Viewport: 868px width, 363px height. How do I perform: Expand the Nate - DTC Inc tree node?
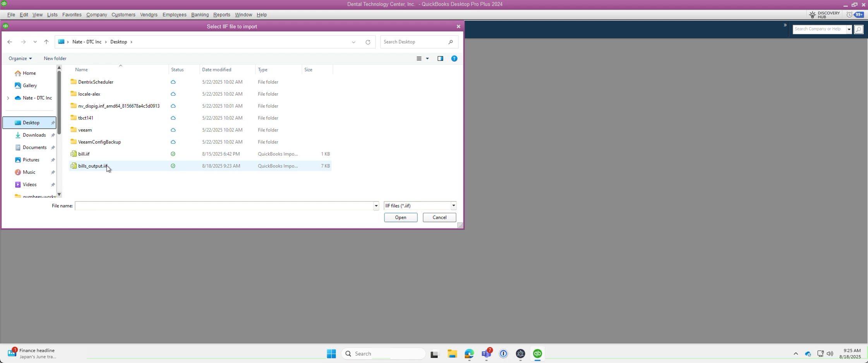(x=8, y=98)
